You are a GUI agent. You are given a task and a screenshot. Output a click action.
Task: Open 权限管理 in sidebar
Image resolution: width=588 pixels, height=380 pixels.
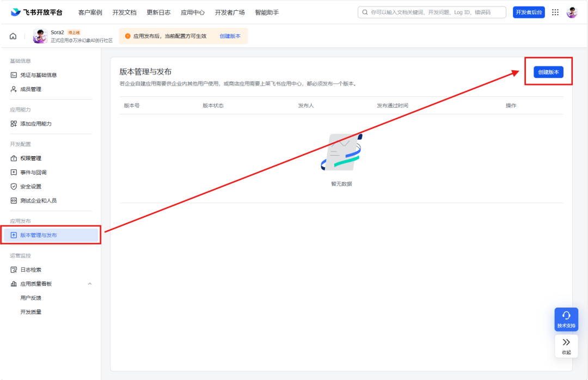(x=30, y=158)
